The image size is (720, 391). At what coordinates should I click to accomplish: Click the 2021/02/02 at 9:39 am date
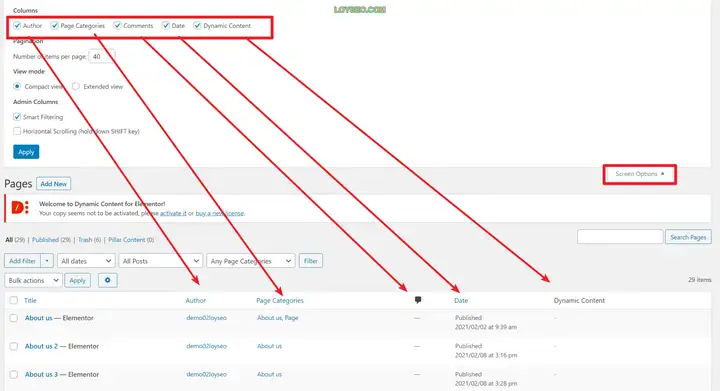[486, 327]
